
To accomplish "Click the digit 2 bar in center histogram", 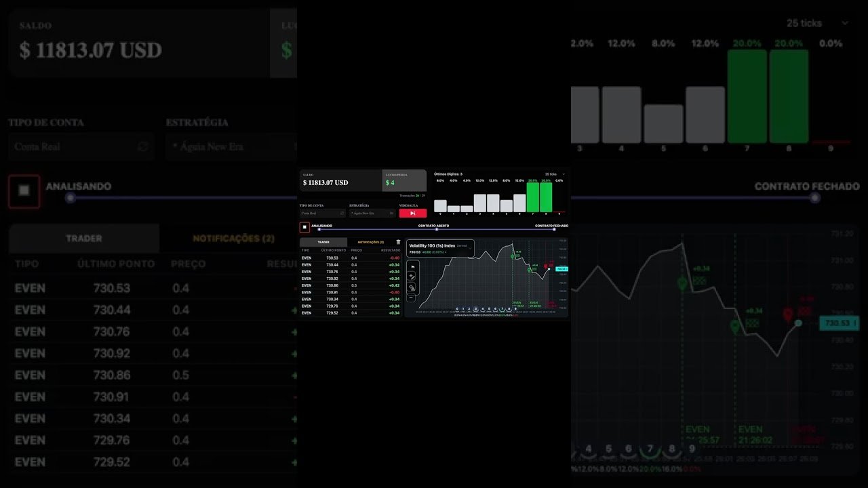I will pyautogui.click(x=467, y=209).
